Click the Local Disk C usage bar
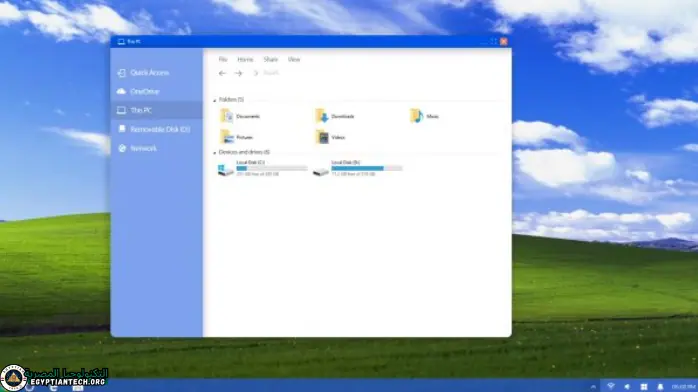This screenshot has height=392, width=698. [x=272, y=168]
